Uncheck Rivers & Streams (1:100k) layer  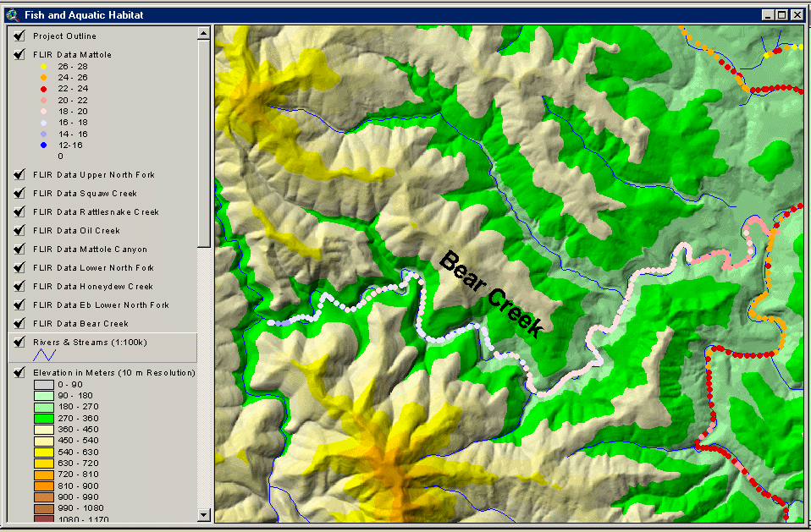tap(19, 342)
